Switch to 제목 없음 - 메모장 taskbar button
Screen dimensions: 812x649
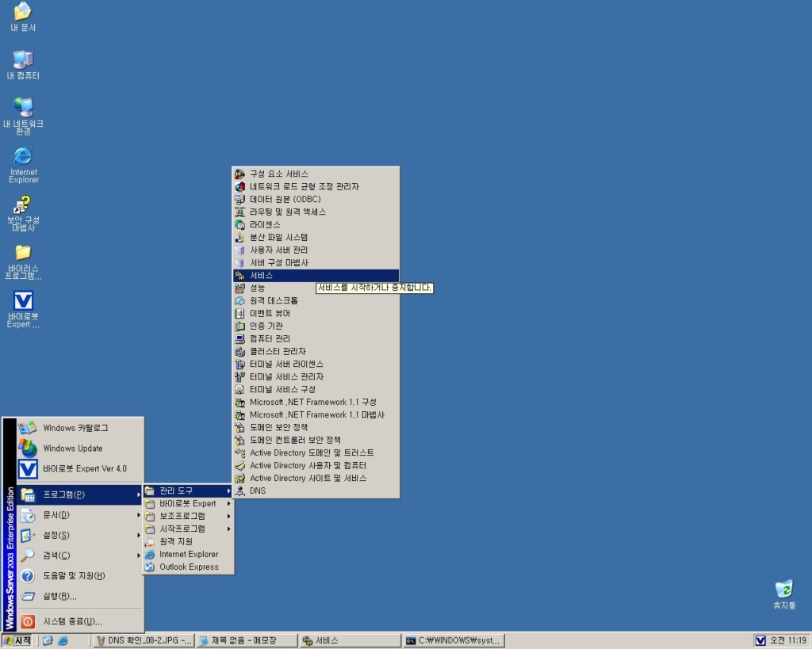[247, 641]
